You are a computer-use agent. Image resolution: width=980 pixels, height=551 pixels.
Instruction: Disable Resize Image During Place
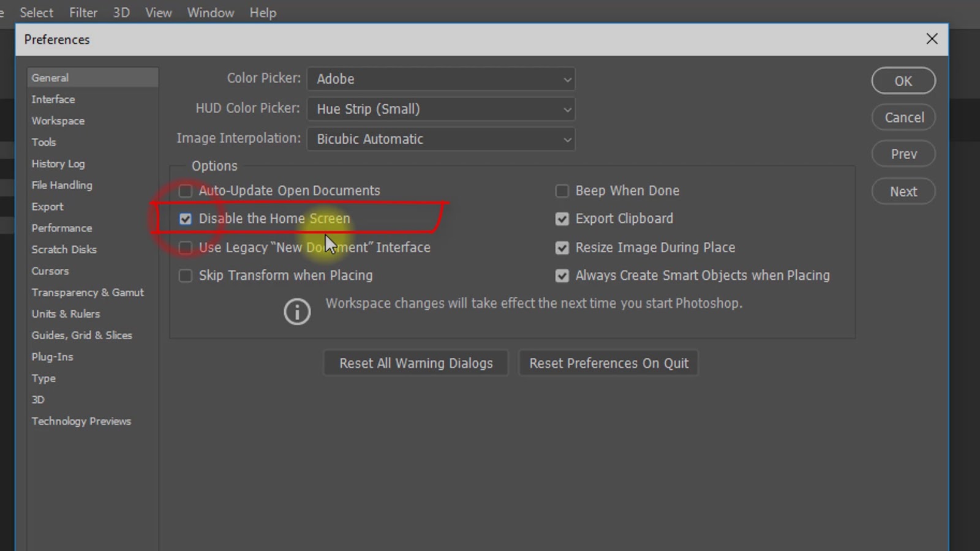(x=562, y=247)
